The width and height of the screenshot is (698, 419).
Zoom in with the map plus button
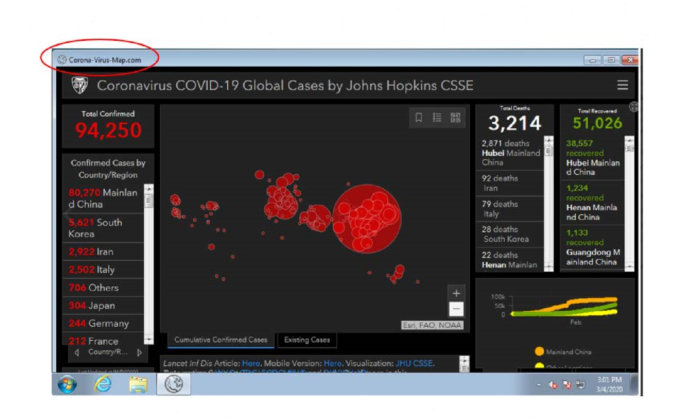pyautogui.click(x=456, y=293)
